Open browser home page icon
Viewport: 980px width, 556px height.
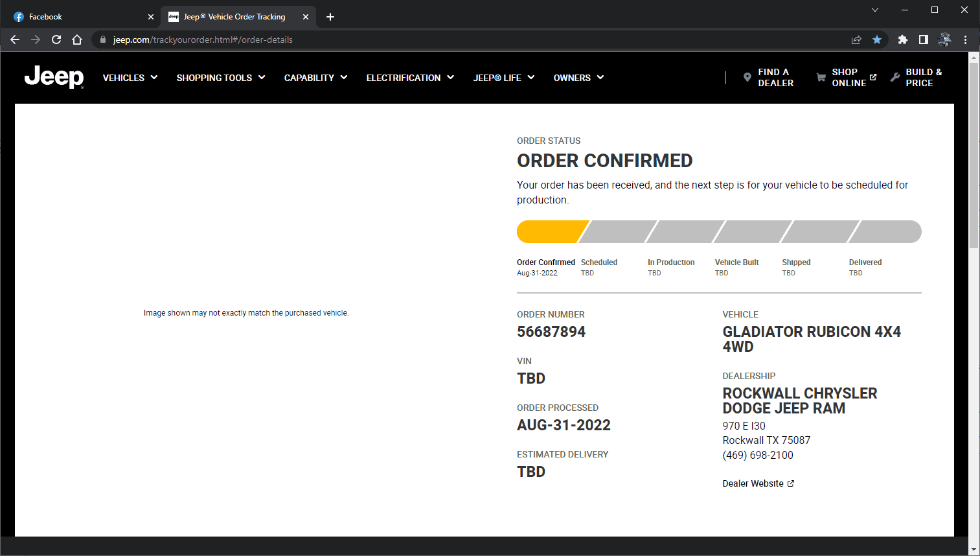(x=77, y=40)
